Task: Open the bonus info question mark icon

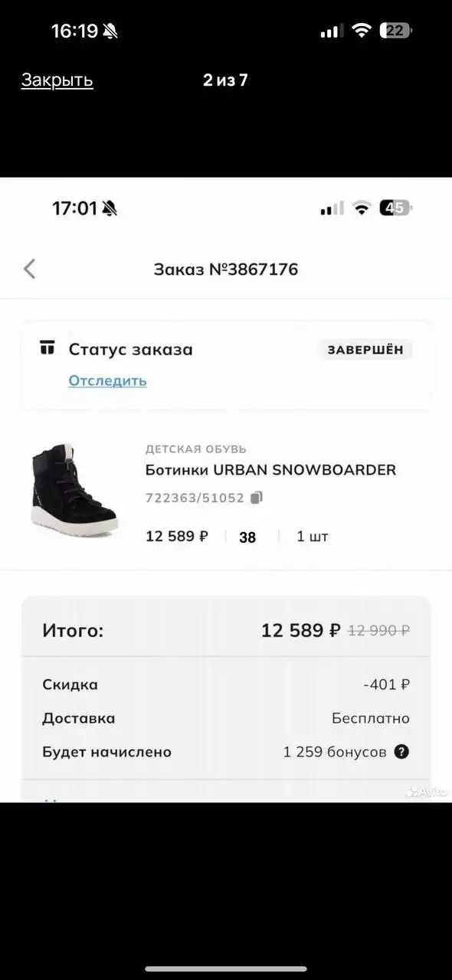Action: coord(400,751)
